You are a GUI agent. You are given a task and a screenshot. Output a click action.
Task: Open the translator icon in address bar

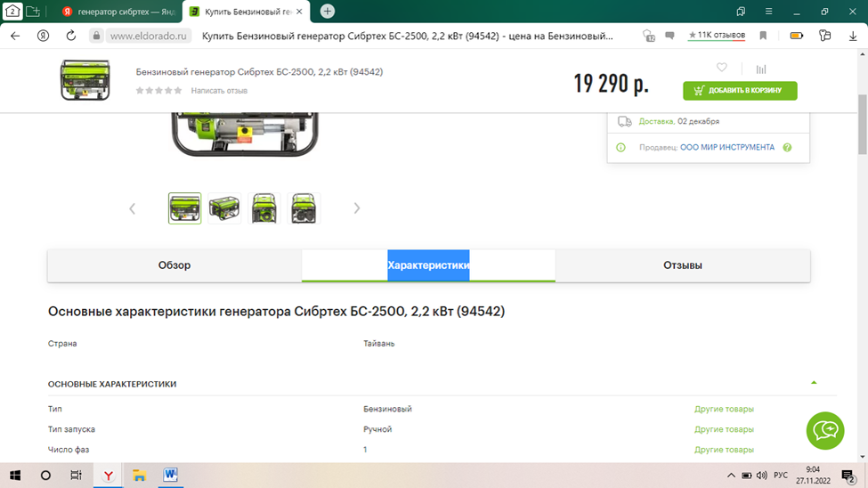[649, 36]
